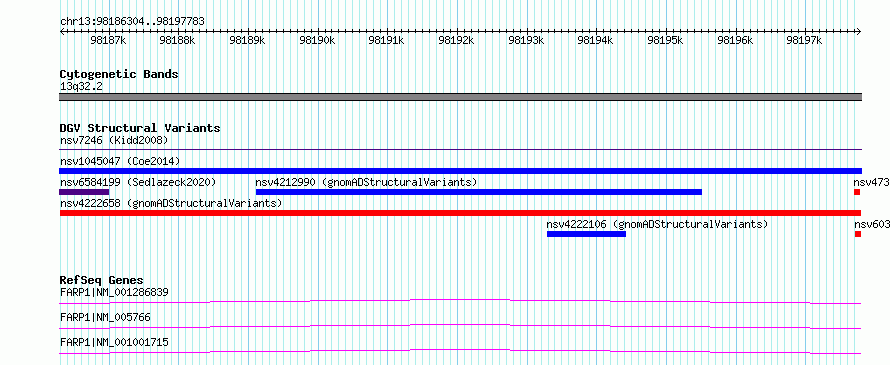Click the 98191k ruler tick label
The height and width of the screenshot is (365, 890).
(387, 40)
